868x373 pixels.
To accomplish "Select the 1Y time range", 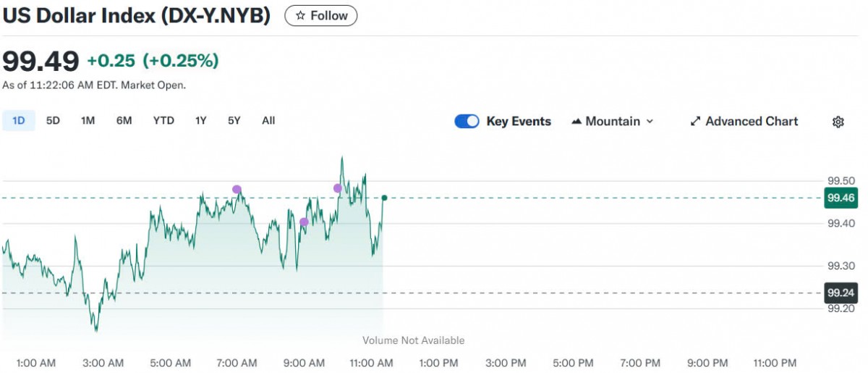I will coord(201,121).
